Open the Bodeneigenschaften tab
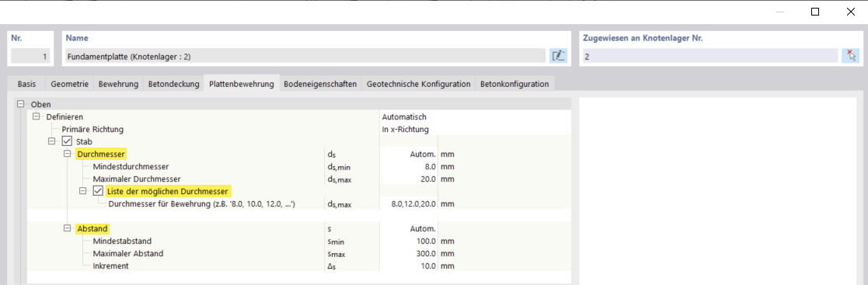 320,84
